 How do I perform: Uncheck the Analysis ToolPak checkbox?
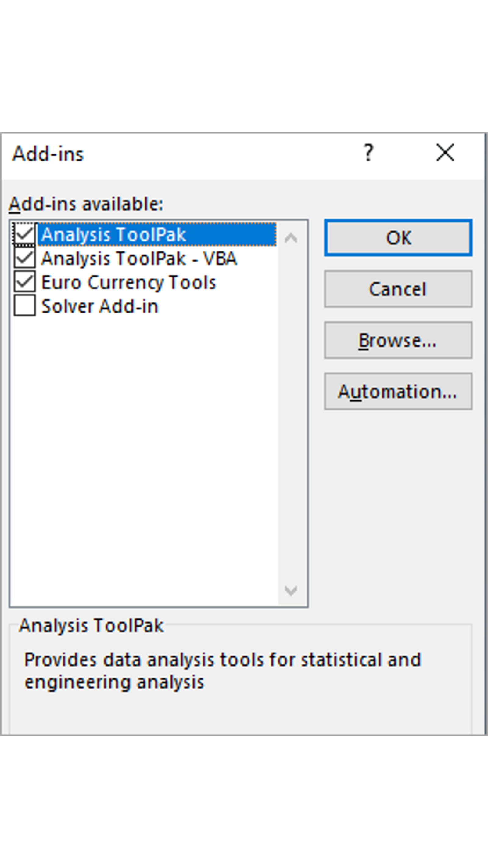[24, 234]
